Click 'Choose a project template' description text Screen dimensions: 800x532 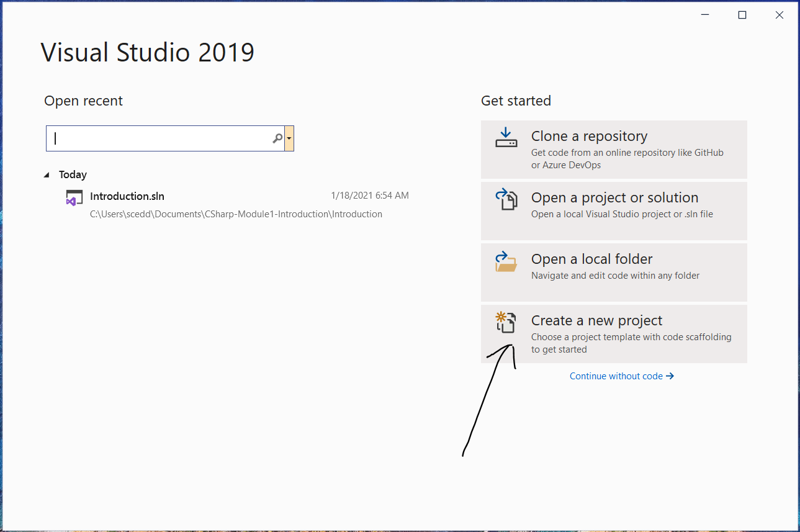click(x=631, y=343)
